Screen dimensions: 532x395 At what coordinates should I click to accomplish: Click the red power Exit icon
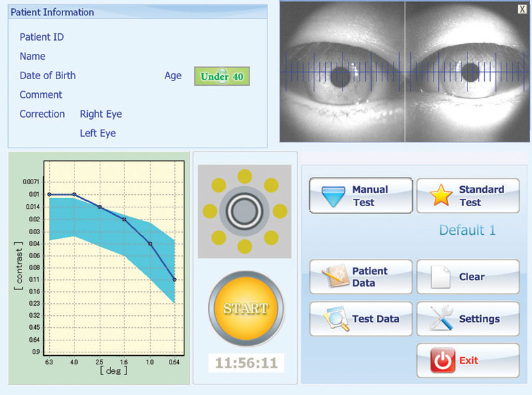(442, 361)
